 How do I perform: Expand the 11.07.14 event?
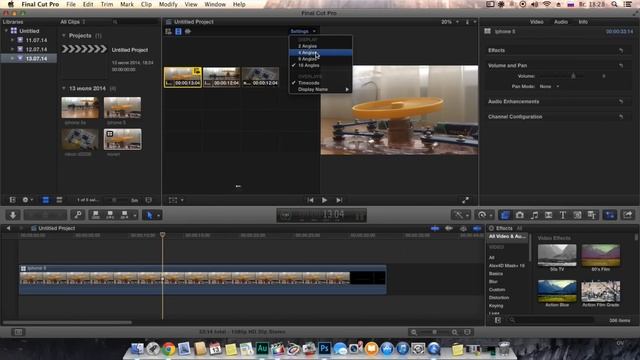(x=12, y=40)
